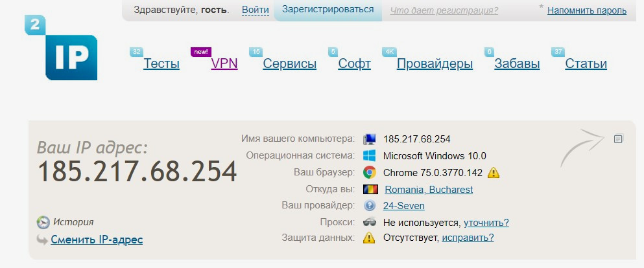Click the 2IP site logo
This screenshot has height=268, width=644.
(61, 47)
